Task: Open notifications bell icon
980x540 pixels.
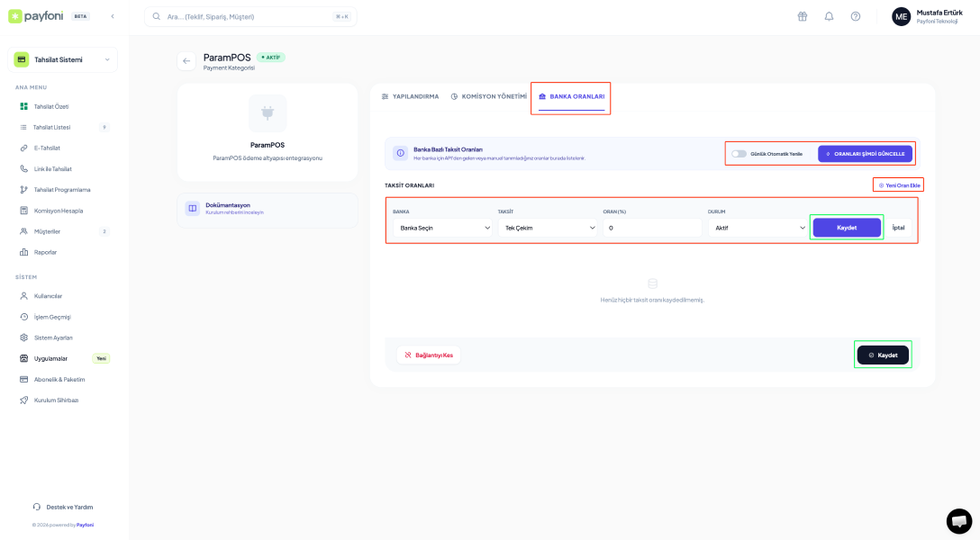Action: tap(829, 16)
